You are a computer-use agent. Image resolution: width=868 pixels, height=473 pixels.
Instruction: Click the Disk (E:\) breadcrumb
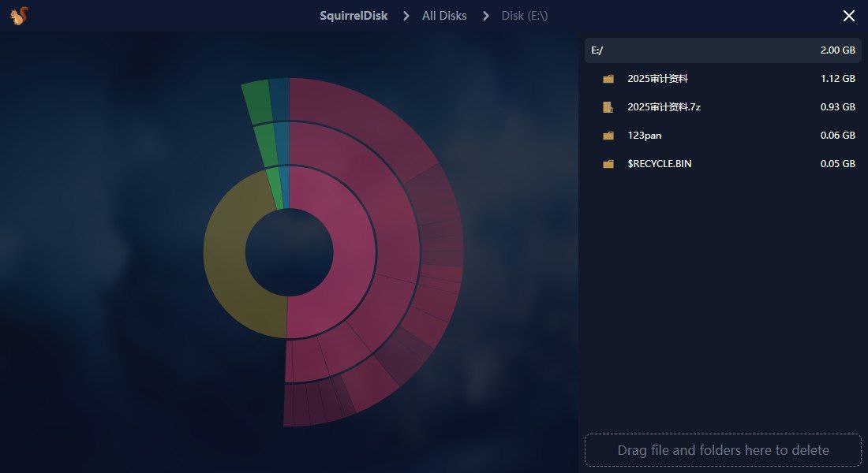pos(524,16)
